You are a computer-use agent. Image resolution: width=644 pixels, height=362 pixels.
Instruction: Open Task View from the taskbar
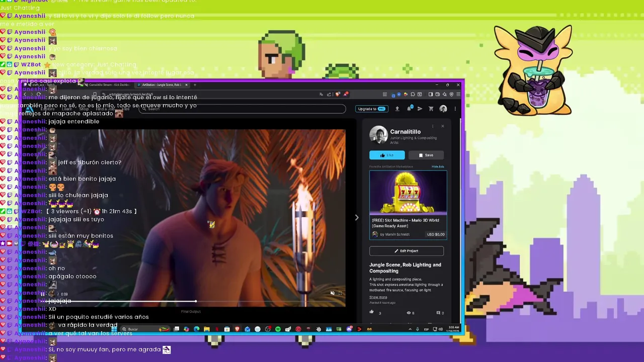(177, 329)
